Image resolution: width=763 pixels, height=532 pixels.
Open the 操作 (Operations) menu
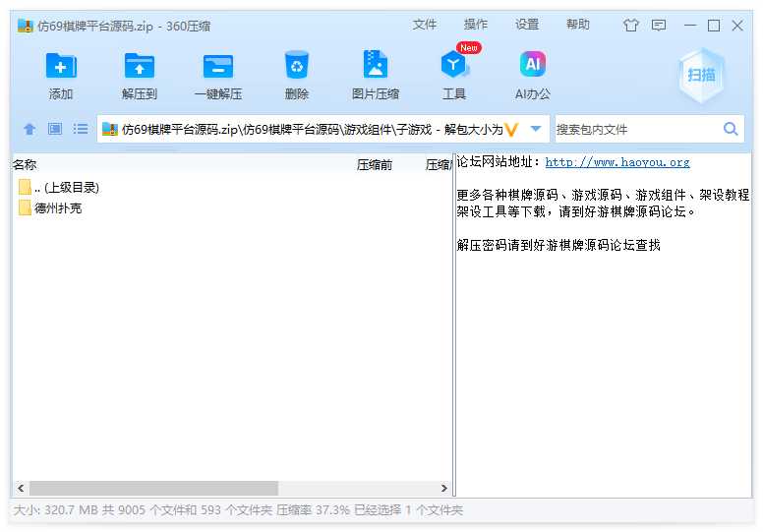476,25
